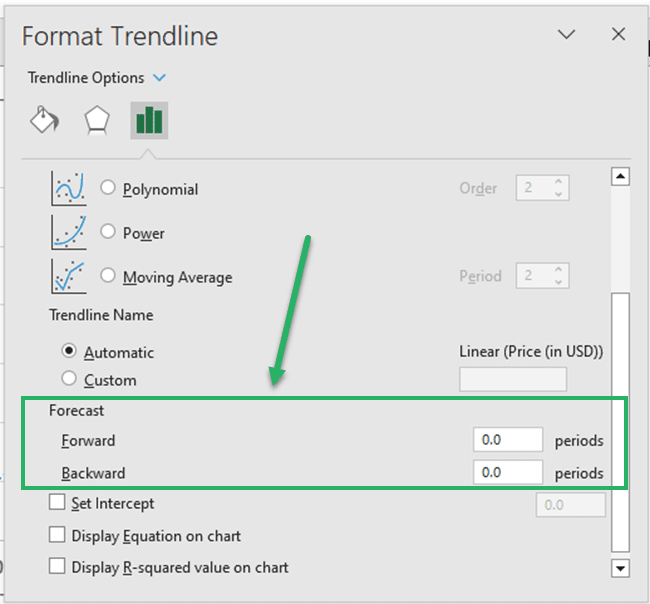Click the Power trendline chart icon
Viewport: 650px width, 604px height.
[x=69, y=233]
